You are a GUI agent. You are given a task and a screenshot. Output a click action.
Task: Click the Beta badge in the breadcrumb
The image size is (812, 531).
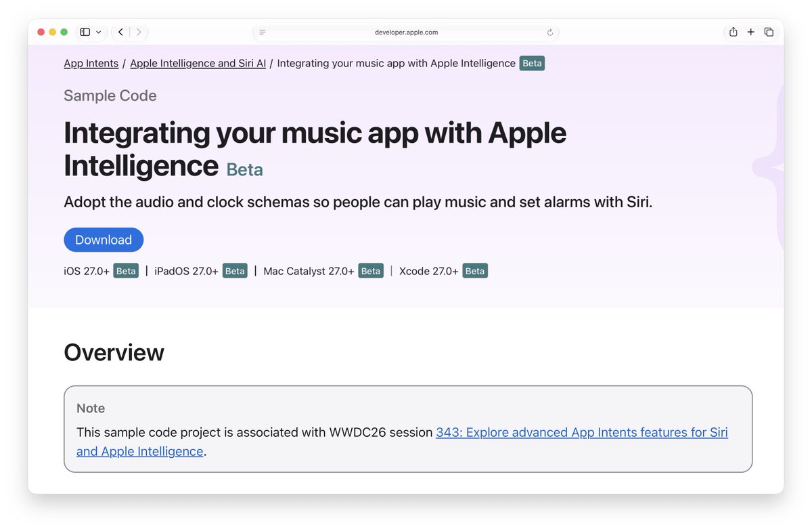(x=532, y=63)
